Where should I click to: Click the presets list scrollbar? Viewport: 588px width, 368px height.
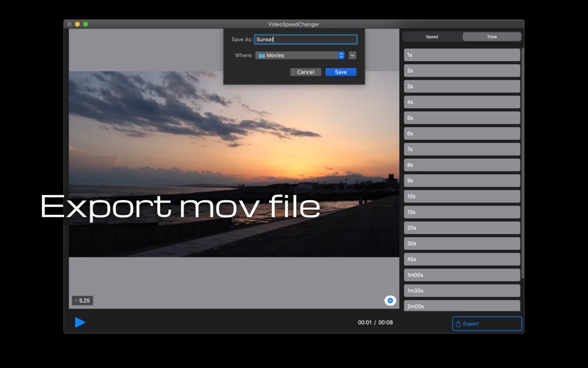523,163
